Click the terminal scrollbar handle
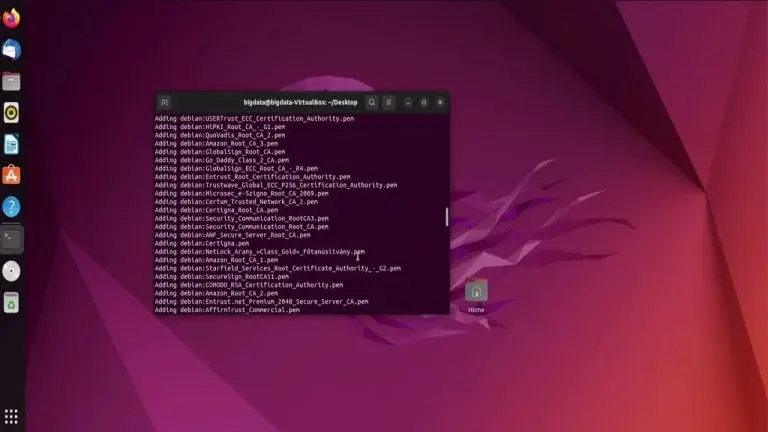 click(x=446, y=216)
